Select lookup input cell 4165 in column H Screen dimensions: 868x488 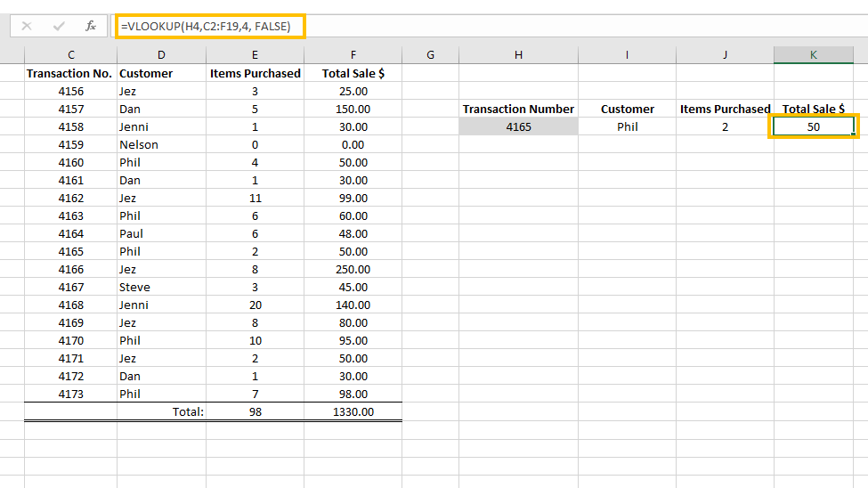click(518, 126)
